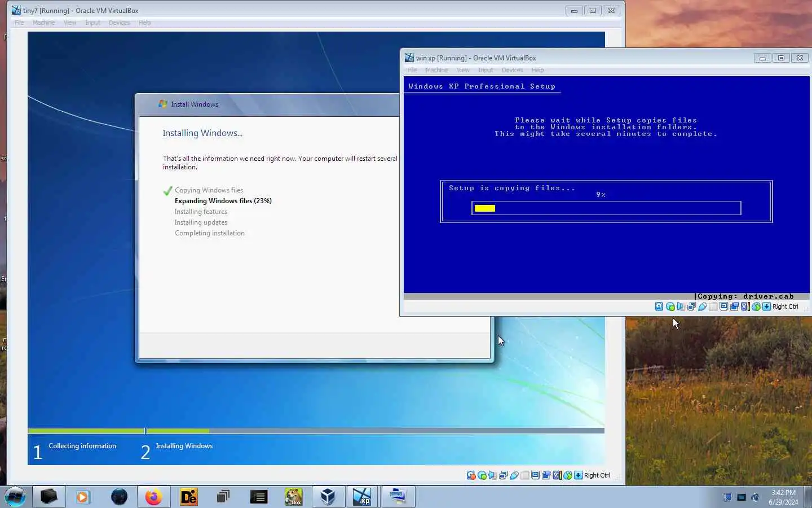Open Devices menu in win xp window
This screenshot has height=508, width=812.
(512, 70)
